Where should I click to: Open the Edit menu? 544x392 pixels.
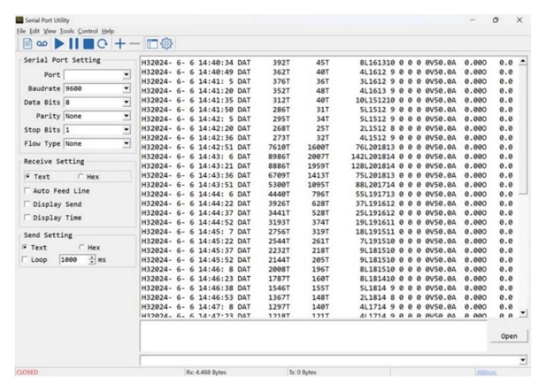pos(34,31)
